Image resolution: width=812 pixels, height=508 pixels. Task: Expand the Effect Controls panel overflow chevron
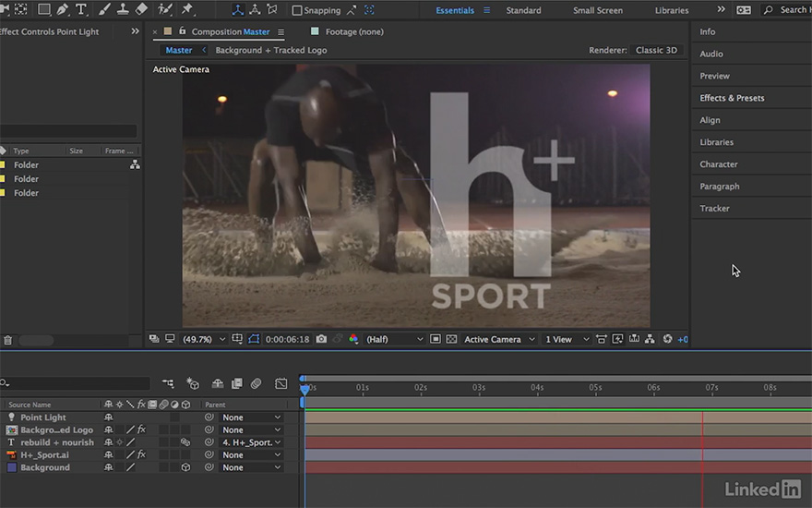pyautogui.click(x=135, y=31)
